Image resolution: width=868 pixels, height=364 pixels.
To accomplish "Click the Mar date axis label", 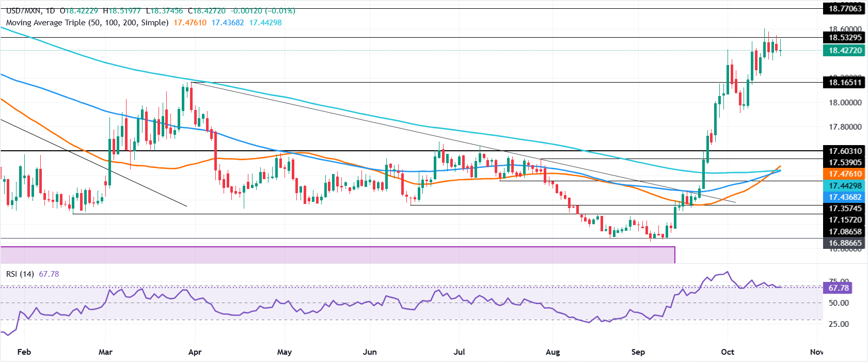I will pyautogui.click(x=105, y=352).
